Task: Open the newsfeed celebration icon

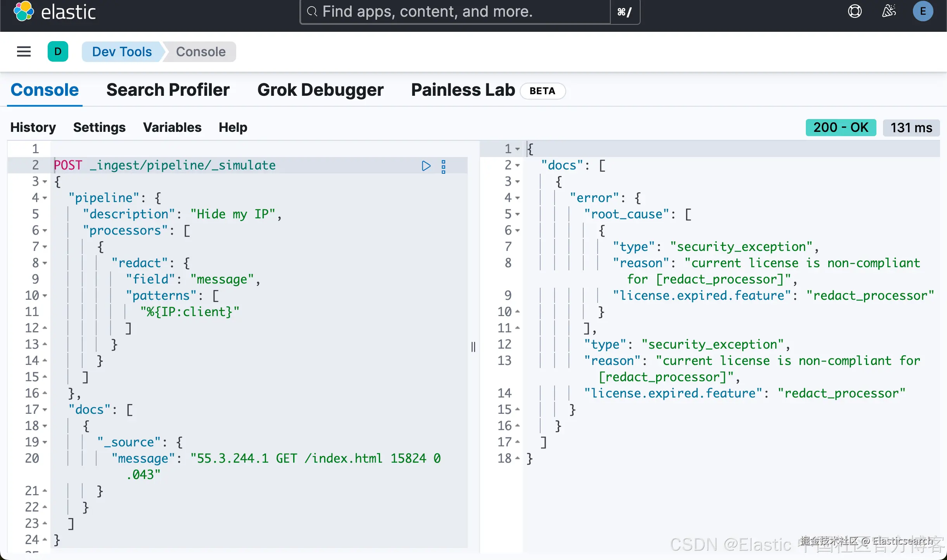Action: pyautogui.click(x=889, y=11)
